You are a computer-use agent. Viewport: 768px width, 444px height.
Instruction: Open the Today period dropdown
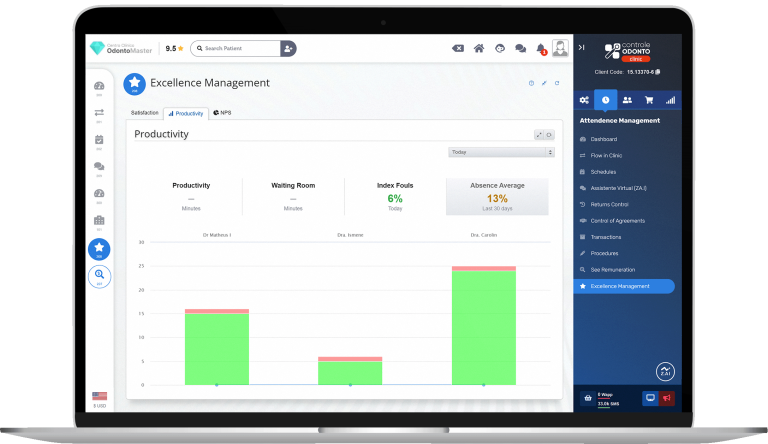[x=501, y=153]
